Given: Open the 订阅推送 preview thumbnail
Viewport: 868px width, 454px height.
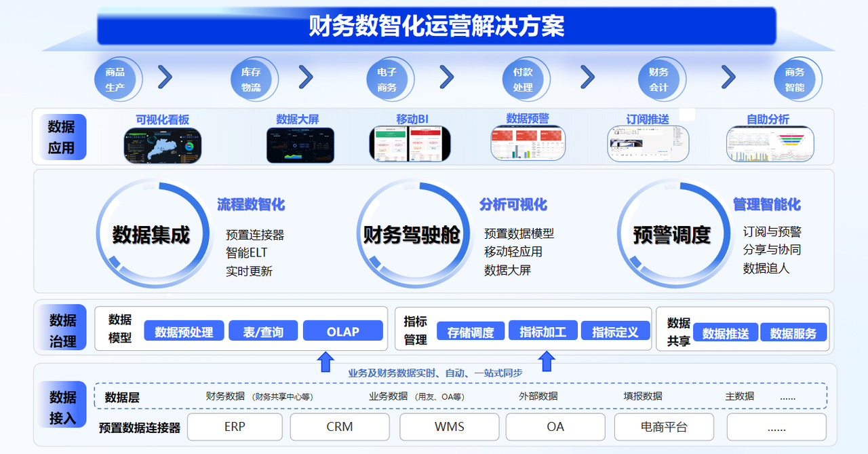Looking at the screenshot, I should 648,143.
